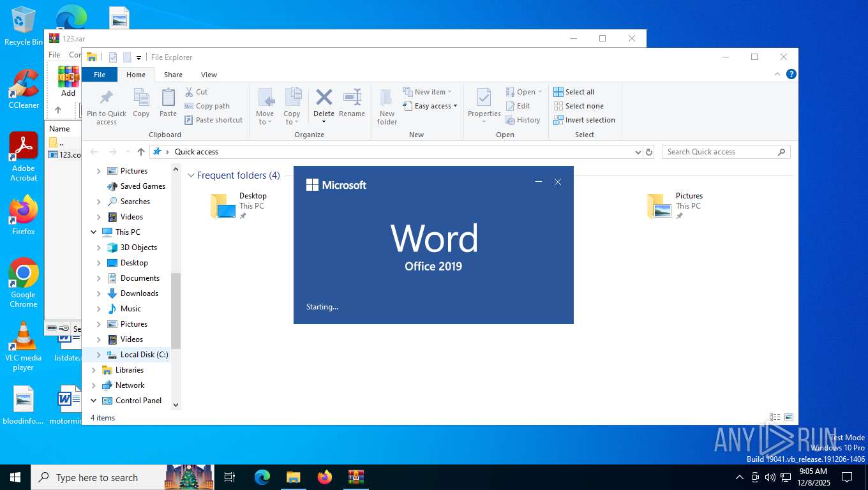Open the Open command dropdown
This screenshot has width=868, height=490.
pos(540,92)
